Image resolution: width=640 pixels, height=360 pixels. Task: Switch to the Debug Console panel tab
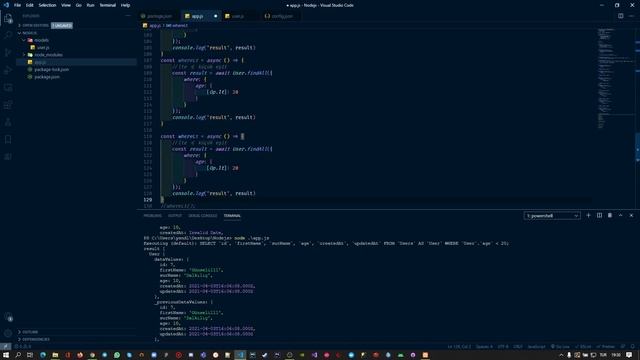tap(202, 216)
